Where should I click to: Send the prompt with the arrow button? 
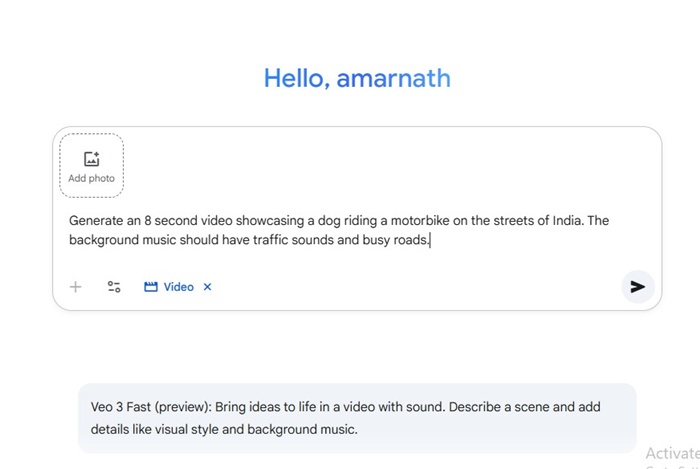click(637, 287)
